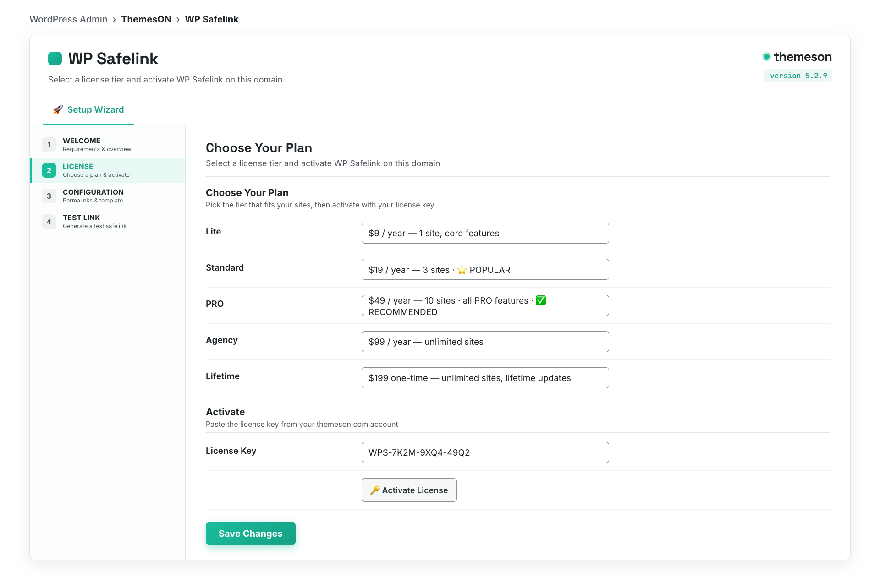Image resolution: width=880 pixels, height=588 pixels.
Task: Go to the Welcome step
Action: pos(108,145)
